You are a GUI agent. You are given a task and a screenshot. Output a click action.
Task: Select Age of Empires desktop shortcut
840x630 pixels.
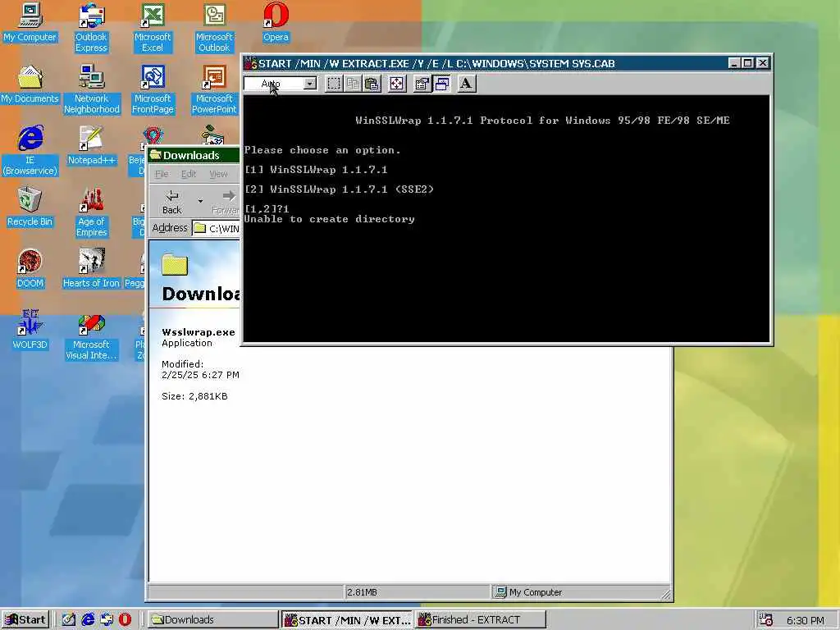click(x=92, y=212)
